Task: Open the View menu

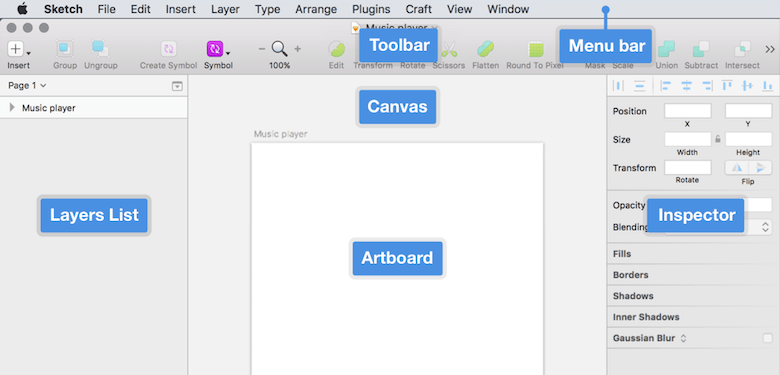Action: point(459,9)
